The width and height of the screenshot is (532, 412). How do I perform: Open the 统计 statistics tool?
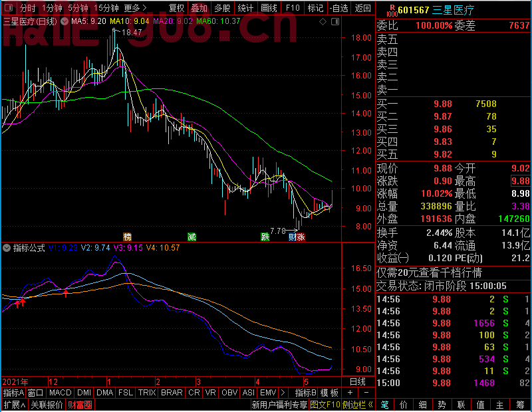tap(245, 8)
